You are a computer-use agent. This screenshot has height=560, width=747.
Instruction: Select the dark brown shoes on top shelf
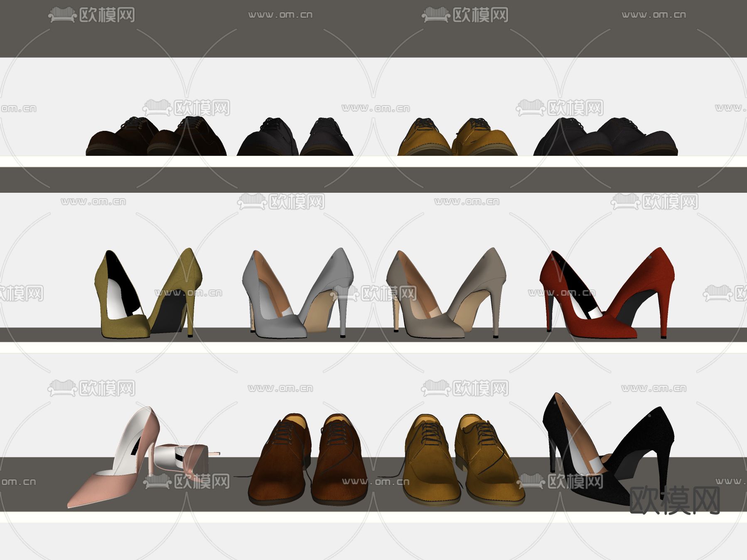[x=156, y=139]
